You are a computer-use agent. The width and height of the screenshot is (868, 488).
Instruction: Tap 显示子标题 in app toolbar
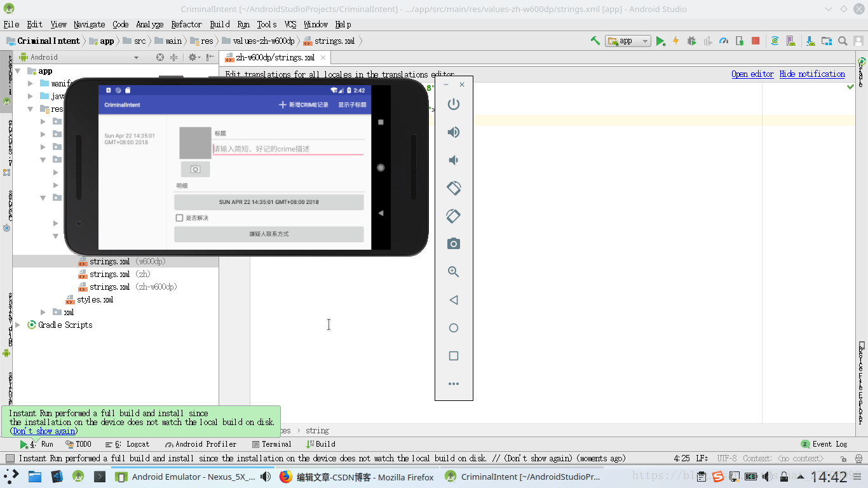[352, 105]
